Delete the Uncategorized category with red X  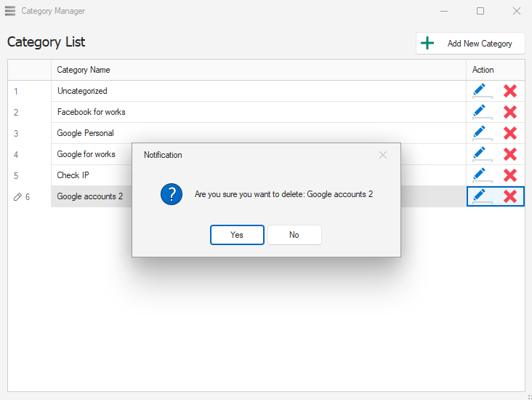click(510, 91)
